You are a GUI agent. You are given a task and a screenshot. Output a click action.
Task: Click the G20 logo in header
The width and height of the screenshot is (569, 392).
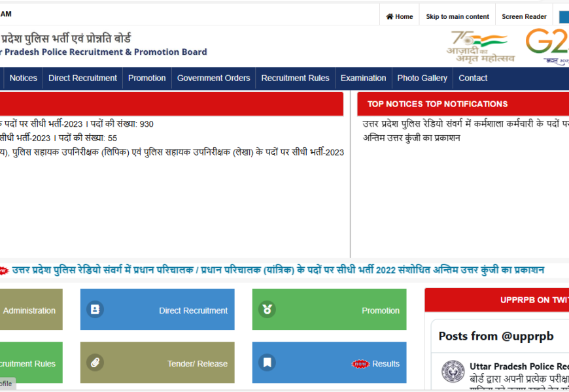click(x=547, y=46)
